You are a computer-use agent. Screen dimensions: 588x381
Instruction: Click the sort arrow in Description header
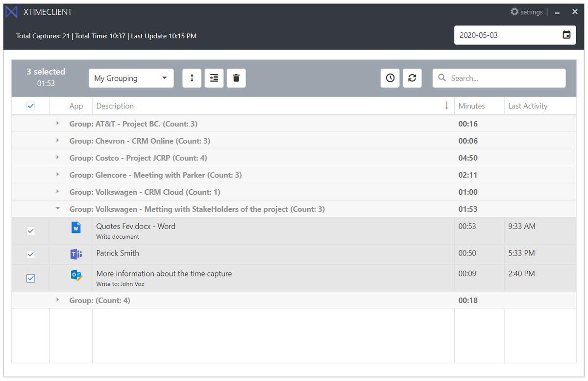click(x=446, y=105)
